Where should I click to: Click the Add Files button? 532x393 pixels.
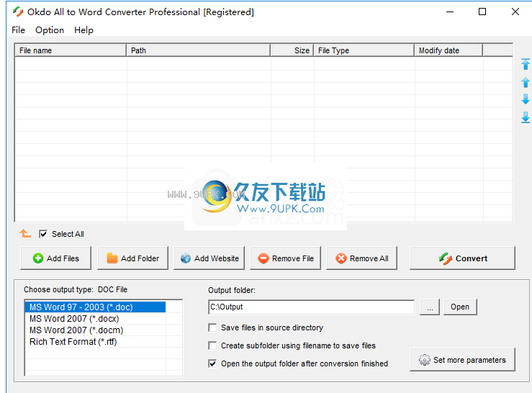coord(55,258)
